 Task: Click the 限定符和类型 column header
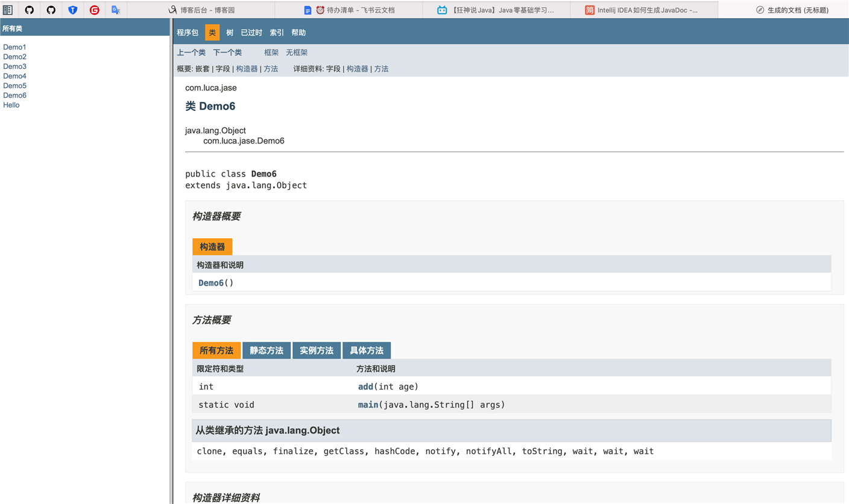[x=220, y=368]
